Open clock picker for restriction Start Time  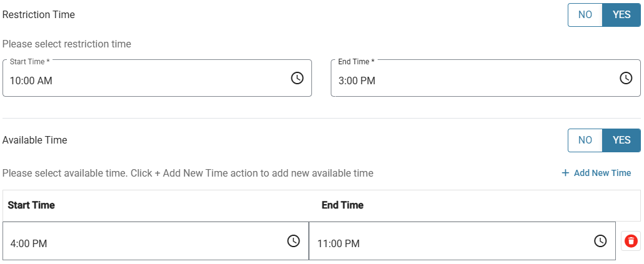click(x=297, y=78)
